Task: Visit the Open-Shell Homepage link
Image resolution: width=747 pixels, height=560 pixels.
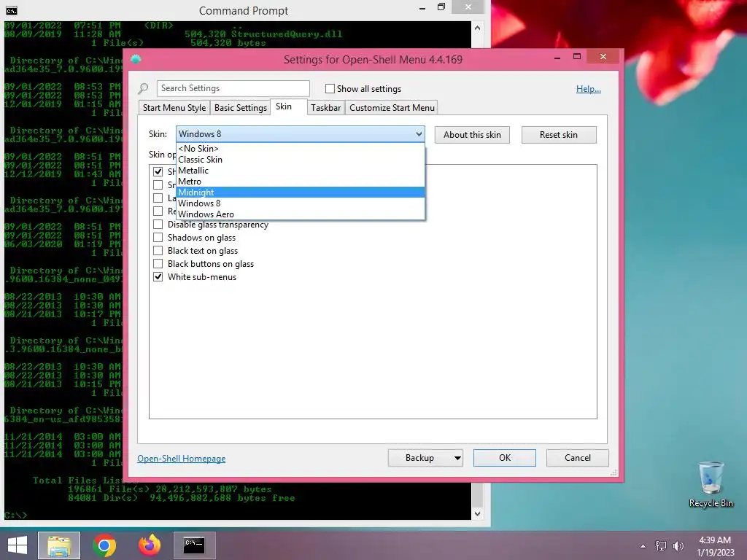Action: coord(182,459)
